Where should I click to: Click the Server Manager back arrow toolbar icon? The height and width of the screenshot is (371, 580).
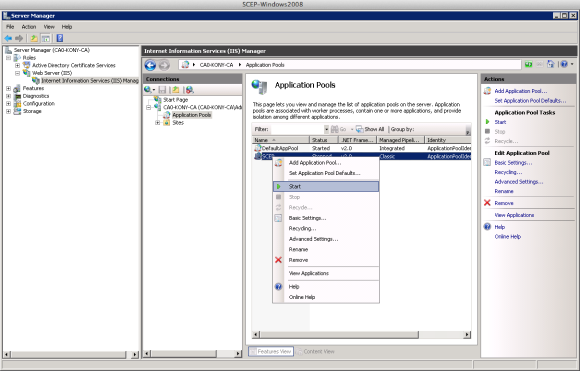[8, 38]
